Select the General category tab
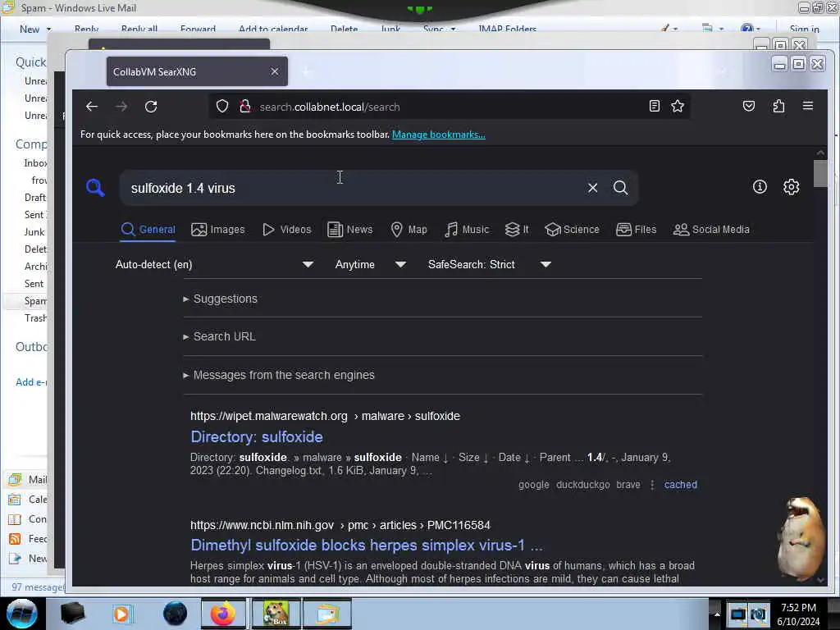The width and height of the screenshot is (840, 630). [148, 230]
